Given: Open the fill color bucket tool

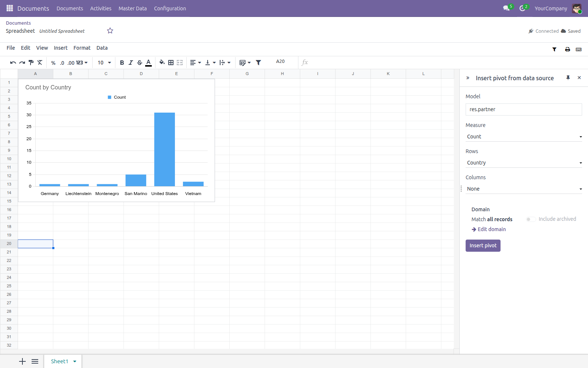Looking at the screenshot, I should pyautogui.click(x=162, y=63).
